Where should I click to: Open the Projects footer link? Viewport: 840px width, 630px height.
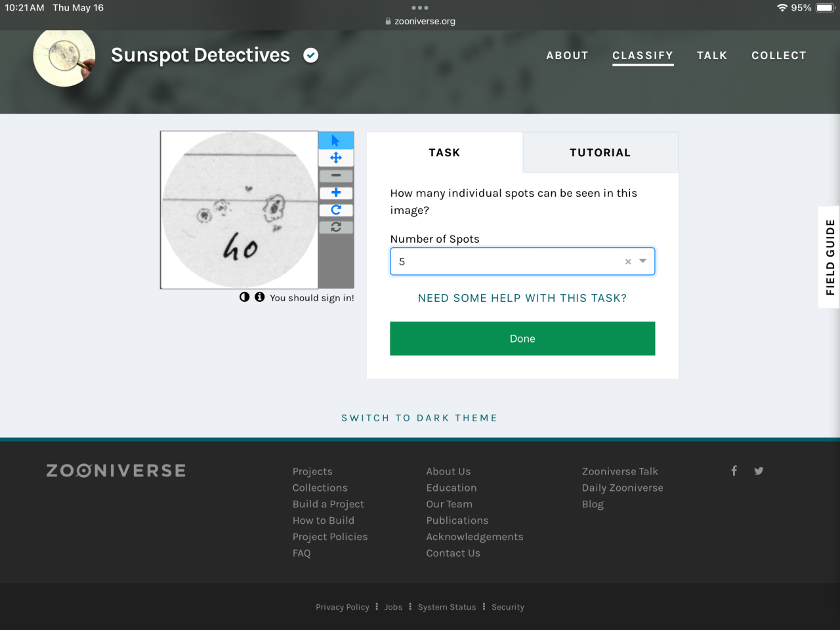point(312,471)
